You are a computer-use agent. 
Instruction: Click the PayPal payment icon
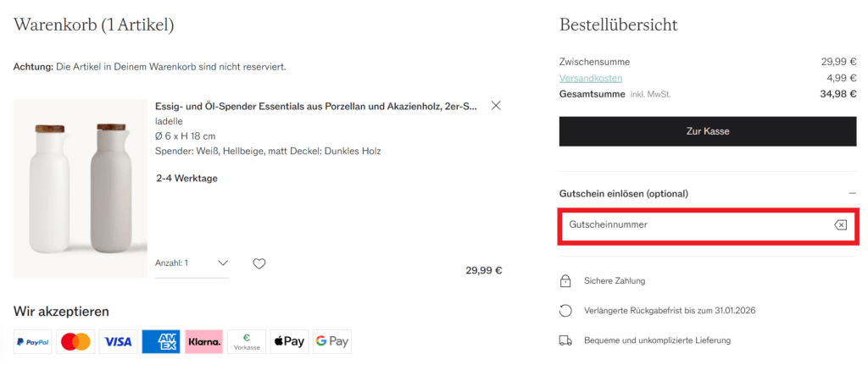pos(32,341)
